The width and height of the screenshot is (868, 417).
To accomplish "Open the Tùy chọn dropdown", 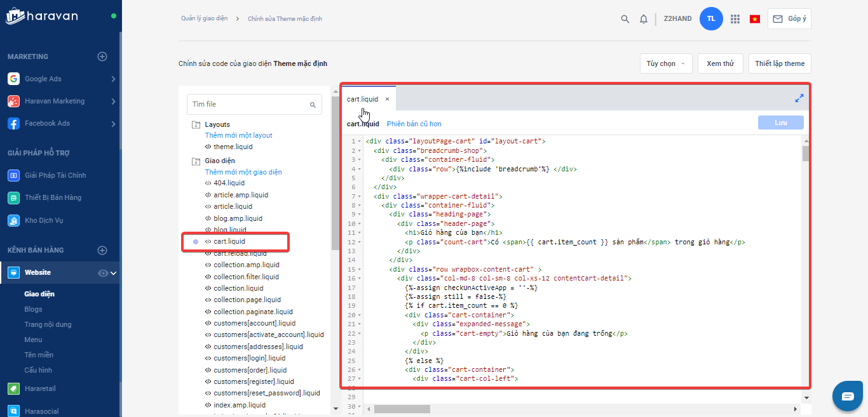I will pyautogui.click(x=665, y=63).
